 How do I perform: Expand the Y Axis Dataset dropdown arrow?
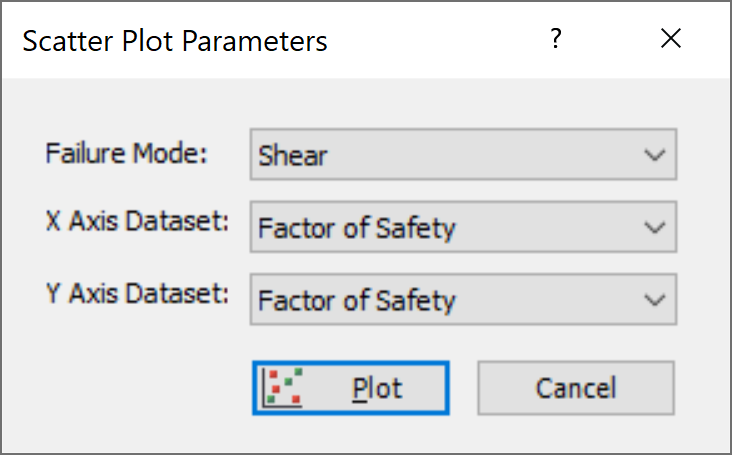click(655, 300)
